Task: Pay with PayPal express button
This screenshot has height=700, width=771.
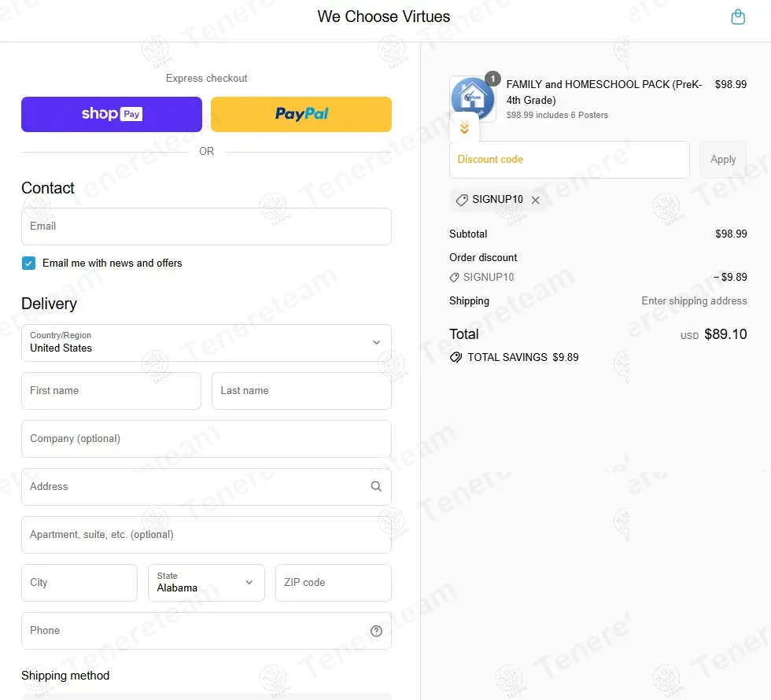Action: (301, 114)
